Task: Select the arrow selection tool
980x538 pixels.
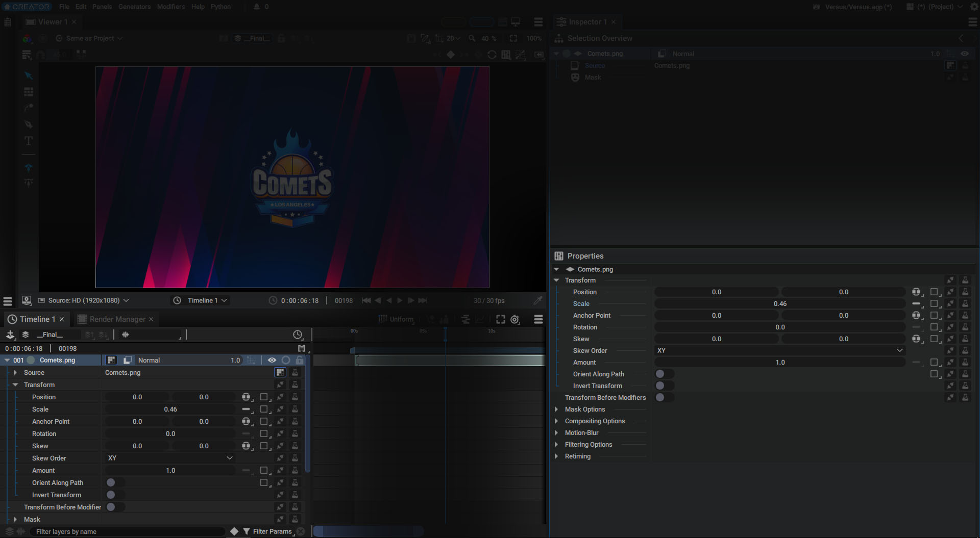Action: click(x=29, y=76)
